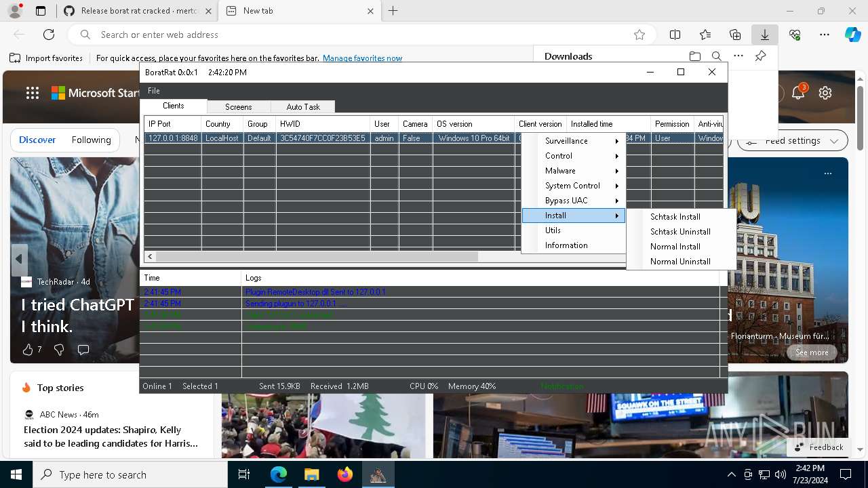The width and height of the screenshot is (868, 488).
Task: Open Edge split screen icon
Action: coord(675,35)
